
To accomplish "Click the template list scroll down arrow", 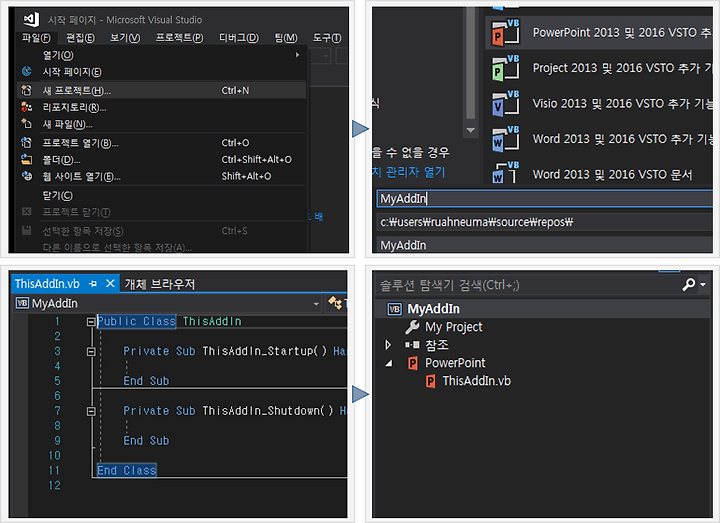I will (x=471, y=130).
